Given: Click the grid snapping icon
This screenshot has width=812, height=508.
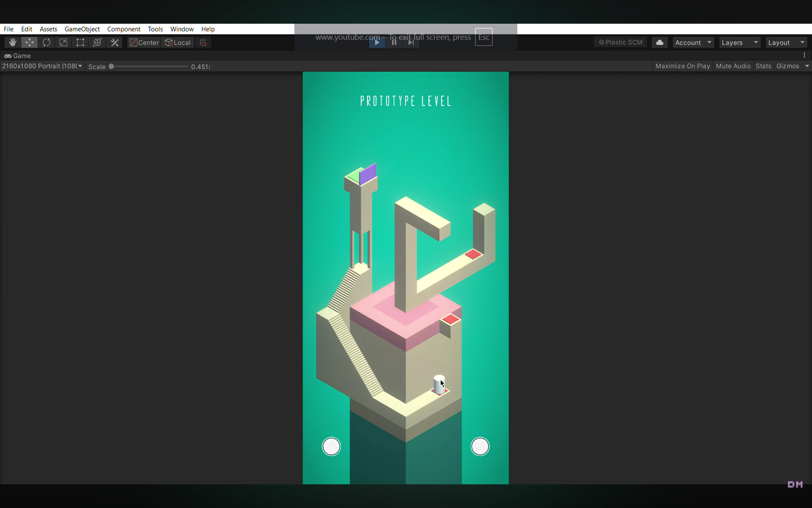Looking at the screenshot, I should (x=203, y=42).
